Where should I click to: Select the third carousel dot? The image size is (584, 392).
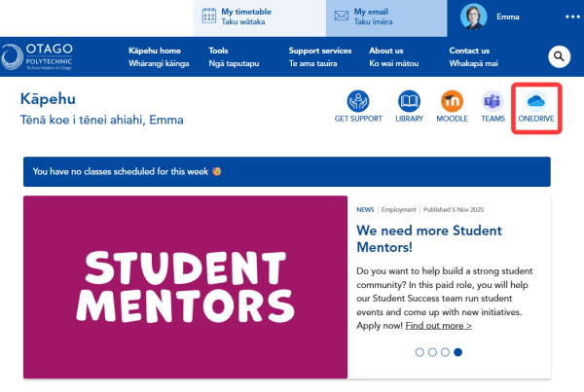pos(445,352)
